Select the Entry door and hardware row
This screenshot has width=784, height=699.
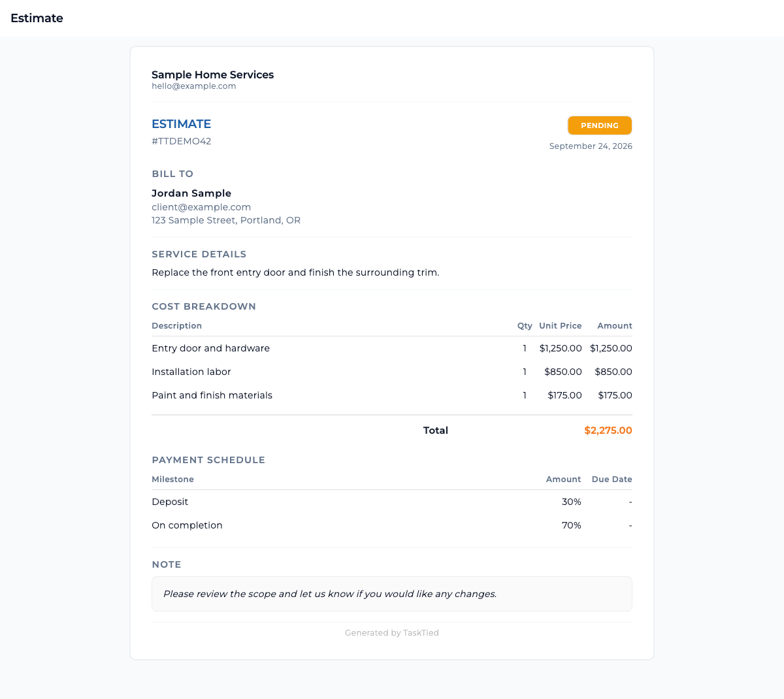(392, 348)
